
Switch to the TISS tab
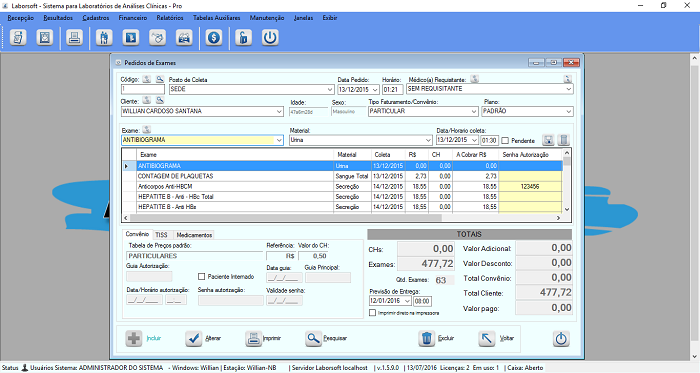pyautogui.click(x=162, y=235)
